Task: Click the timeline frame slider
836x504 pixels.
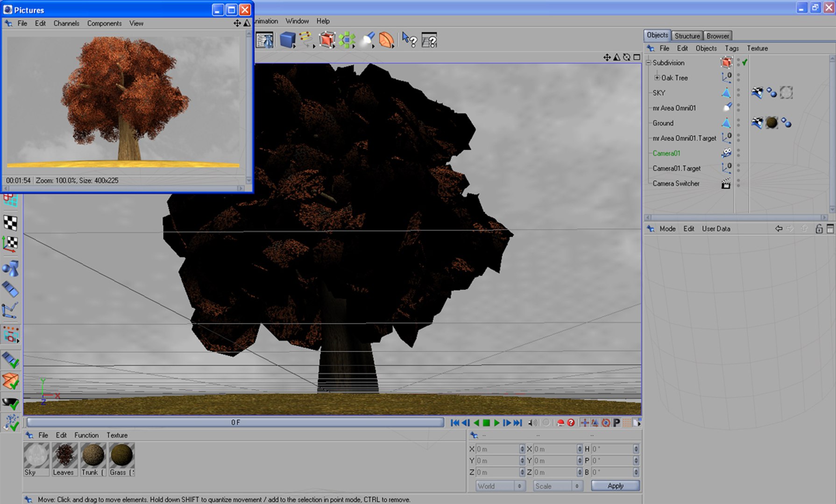Action: 235,422
